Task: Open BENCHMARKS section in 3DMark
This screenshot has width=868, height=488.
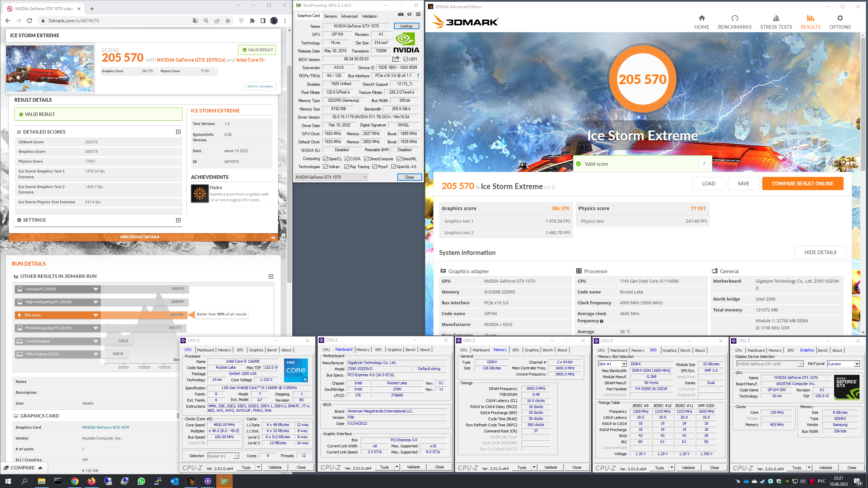Action: 734,22
